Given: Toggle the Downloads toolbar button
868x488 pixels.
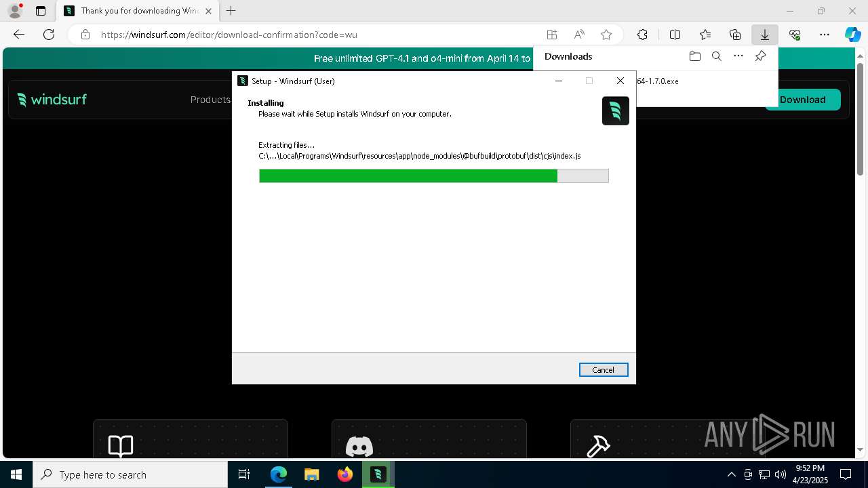Looking at the screenshot, I should click(764, 35).
